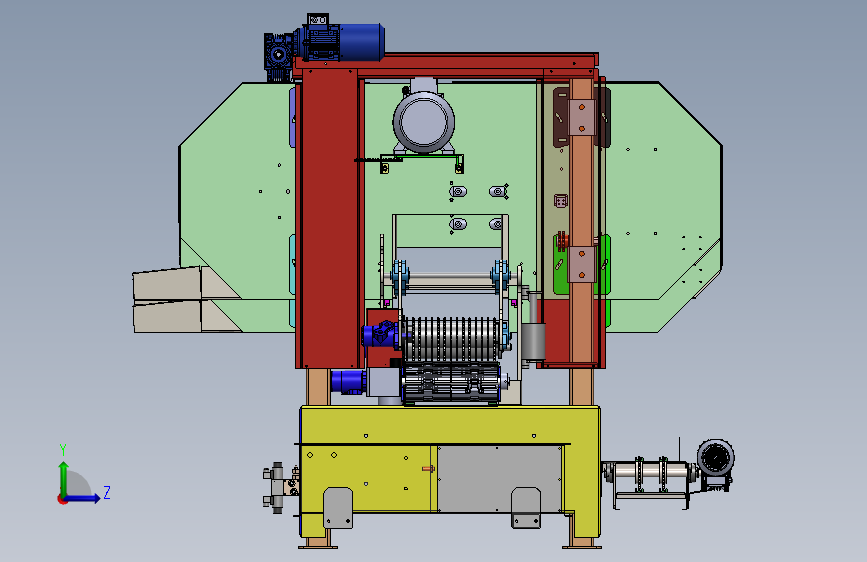Select the small blue motor below red column
The width and height of the screenshot is (867, 562).
348,382
